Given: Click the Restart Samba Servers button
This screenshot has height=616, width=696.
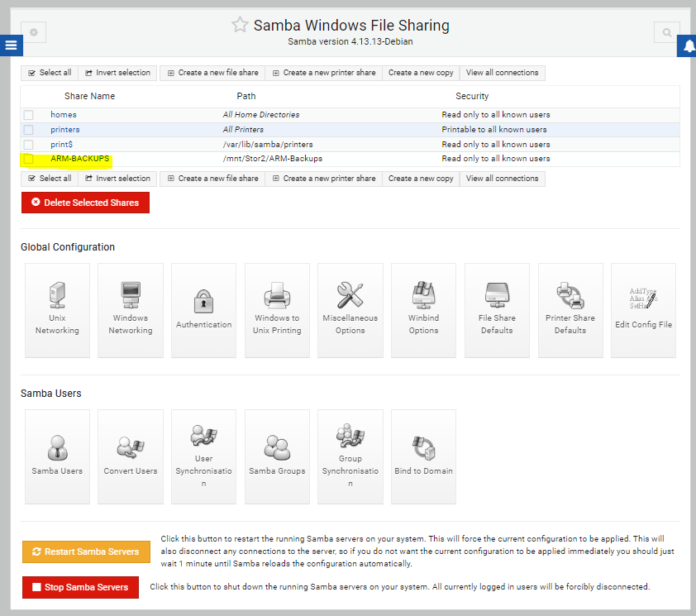Looking at the screenshot, I should tap(86, 552).
